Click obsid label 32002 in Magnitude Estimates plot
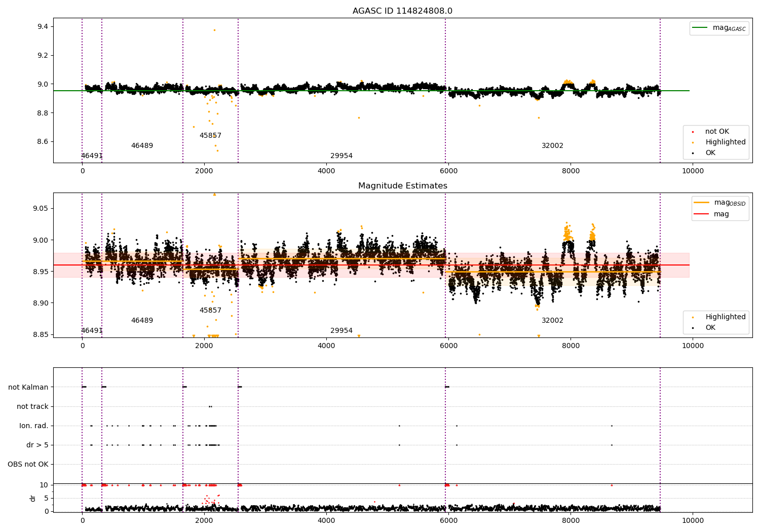The width and height of the screenshot is (760, 532). (x=552, y=321)
